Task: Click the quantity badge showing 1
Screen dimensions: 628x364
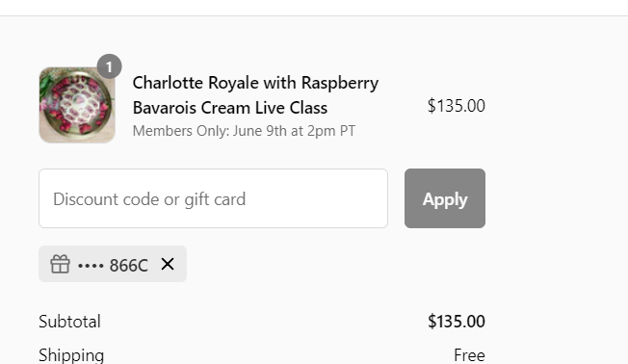Action: coord(110,66)
